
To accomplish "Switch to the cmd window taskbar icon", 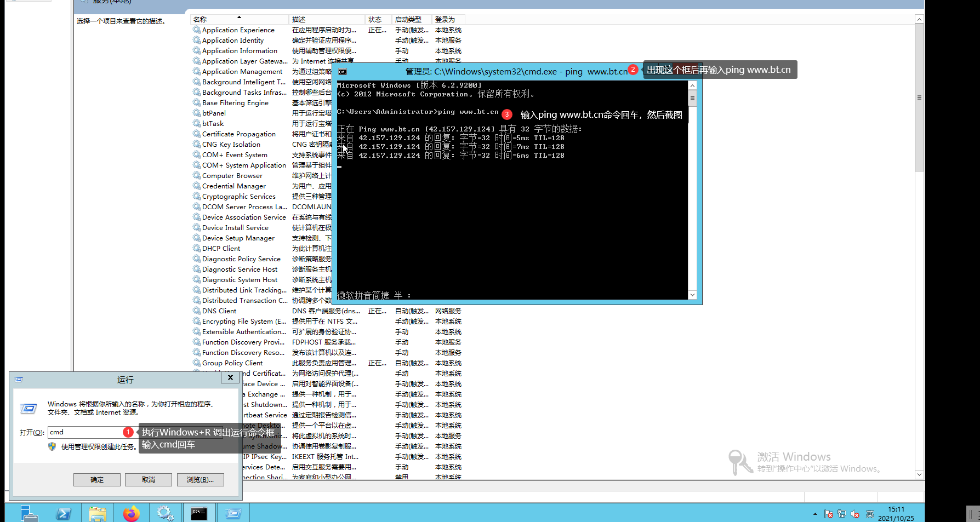I will [x=199, y=513].
